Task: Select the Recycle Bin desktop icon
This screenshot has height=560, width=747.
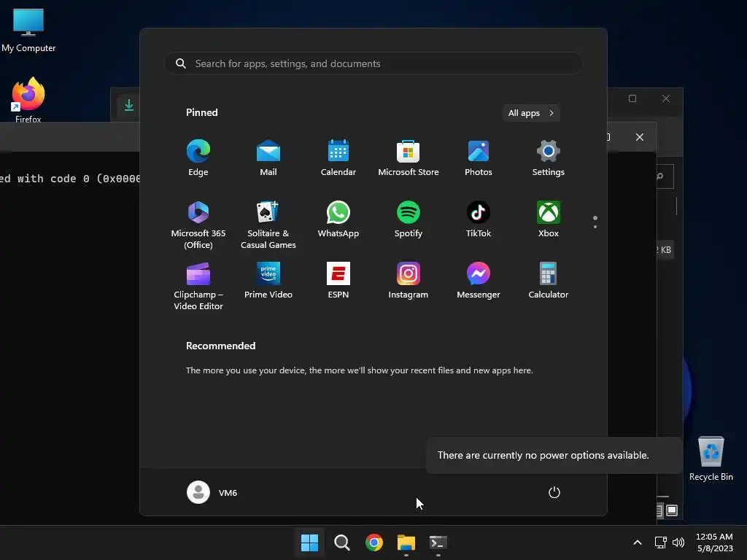Action: coord(711,459)
